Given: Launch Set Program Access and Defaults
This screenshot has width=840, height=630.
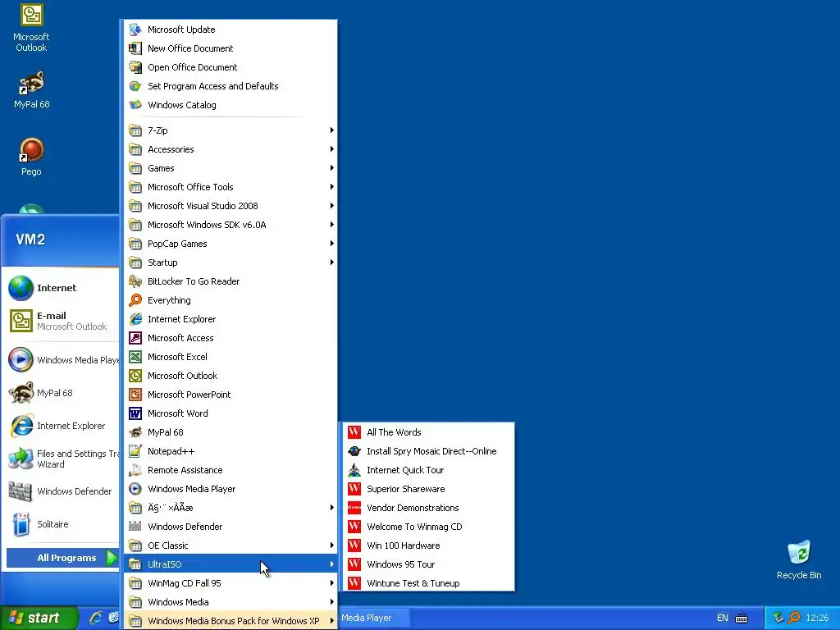Looking at the screenshot, I should (x=231, y=86).
